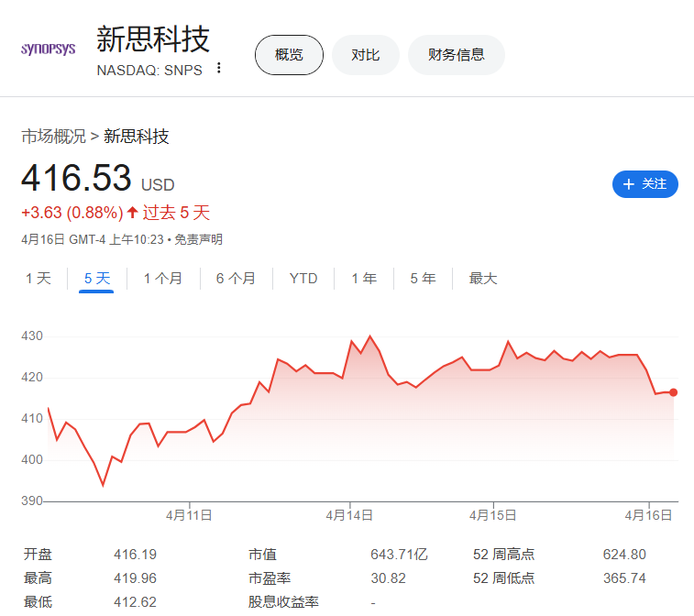This screenshot has height=616, width=694.
Task: Click the 开盘 value 416.19
Action: tap(135, 555)
